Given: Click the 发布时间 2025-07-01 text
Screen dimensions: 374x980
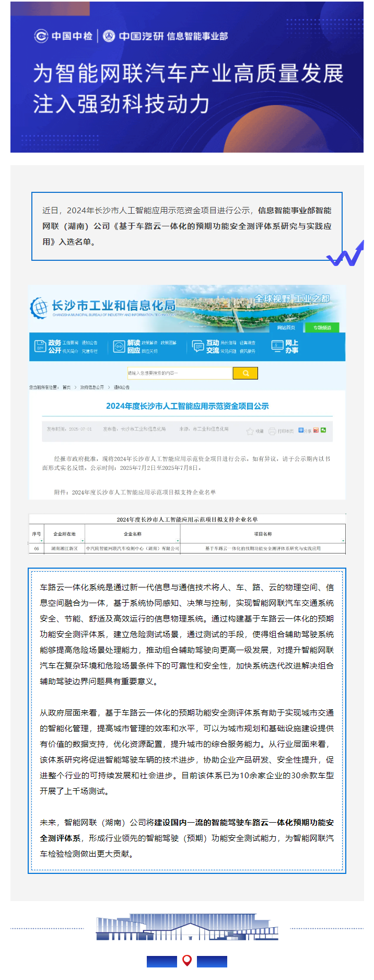Looking at the screenshot, I should 69,429.
